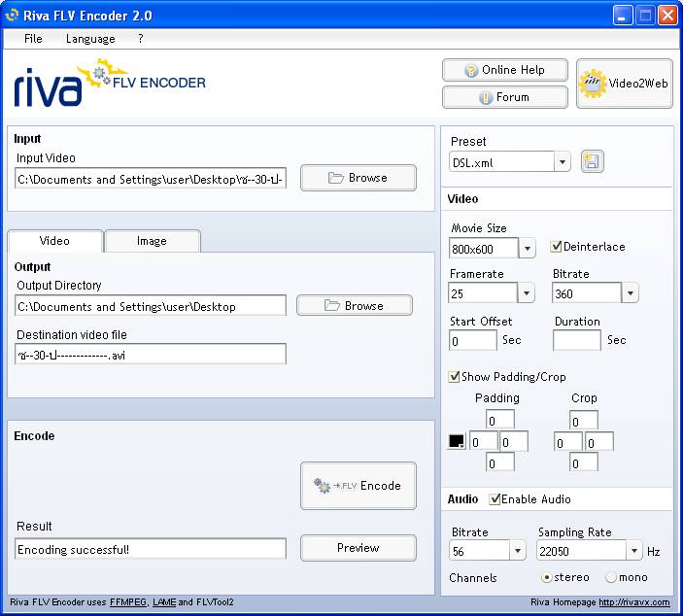
Task: Click the Input Video path field
Action: pos(151,178)
